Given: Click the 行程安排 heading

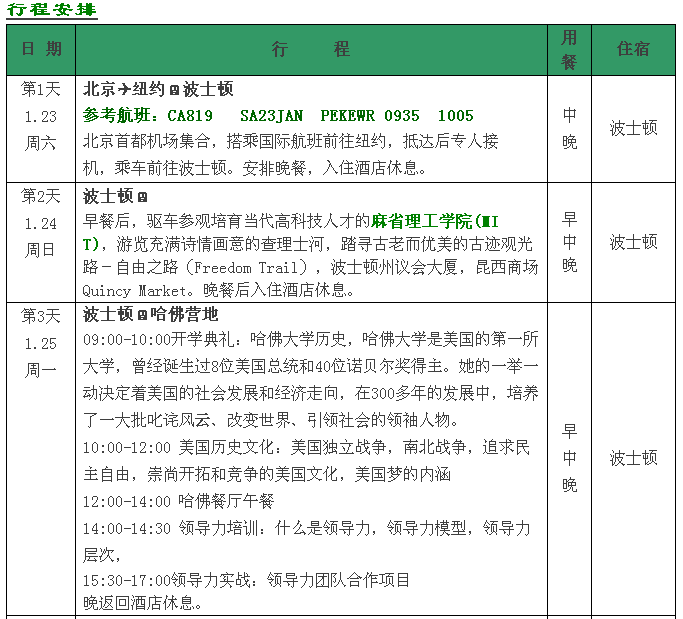Looking at the screenshot, I should 52,10.
